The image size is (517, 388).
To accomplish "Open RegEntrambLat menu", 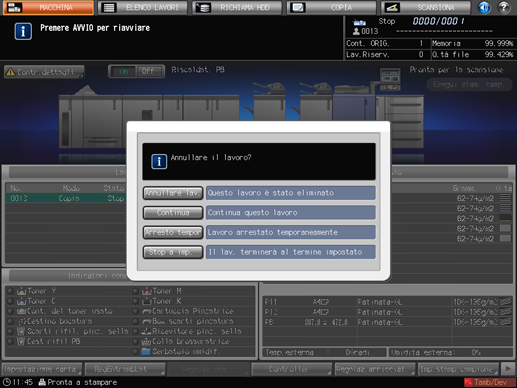I will point(125,369).
